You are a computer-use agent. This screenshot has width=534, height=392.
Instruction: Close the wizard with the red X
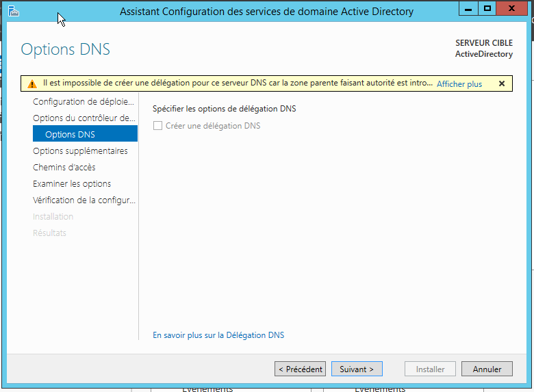click(x=511, y=8)
